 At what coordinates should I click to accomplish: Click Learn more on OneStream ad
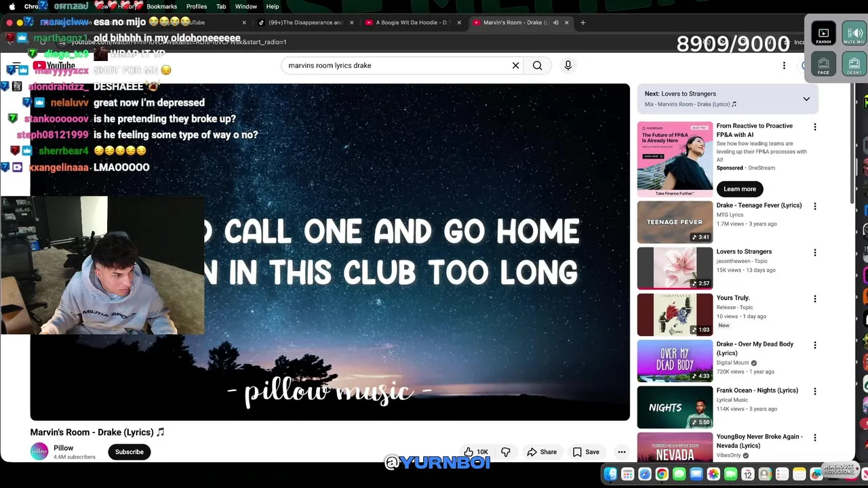coord(739,189)
